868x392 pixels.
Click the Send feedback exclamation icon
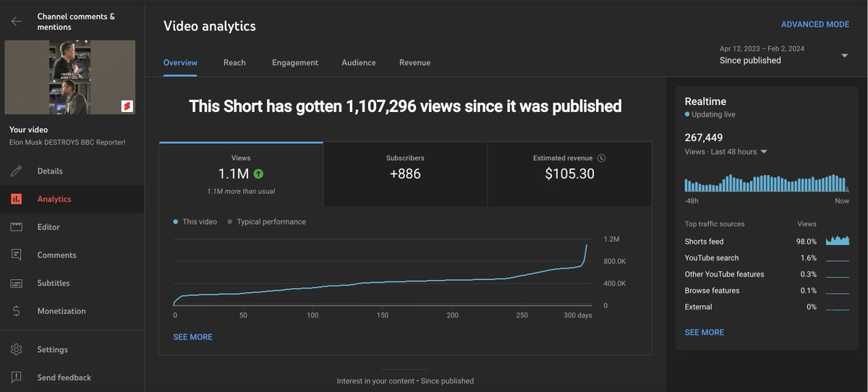17,378
